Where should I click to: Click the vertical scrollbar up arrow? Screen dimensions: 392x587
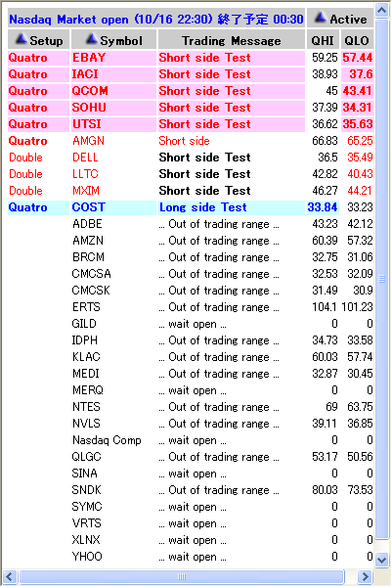click(382, 11)
